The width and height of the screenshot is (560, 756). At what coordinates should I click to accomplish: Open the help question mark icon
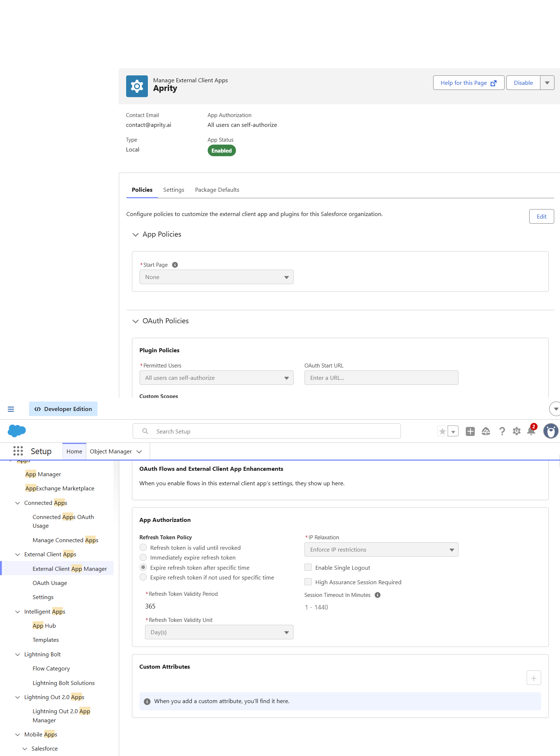pyautogui.click(x=502, y=431)
